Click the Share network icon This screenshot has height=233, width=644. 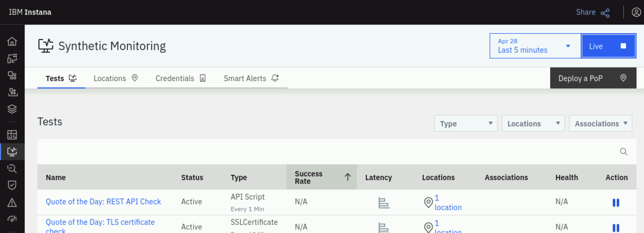(x=605, y=13)
